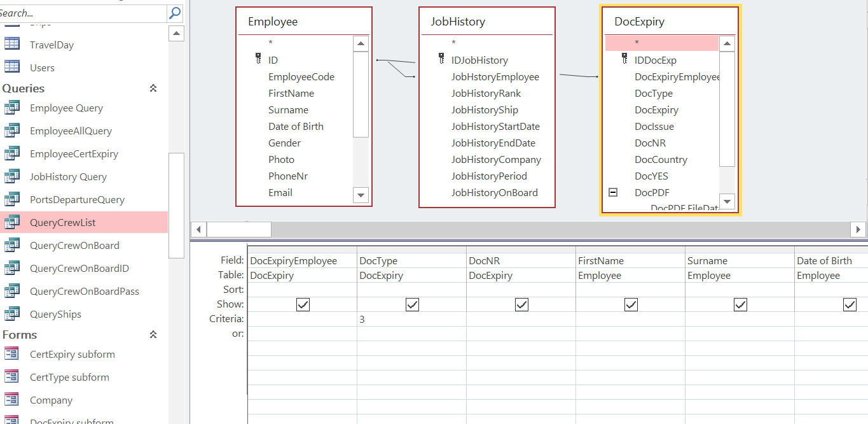Click the primary key icon beside ID
Image resolution: width=868 pixels, height=424 pixels.
(258, 59)
